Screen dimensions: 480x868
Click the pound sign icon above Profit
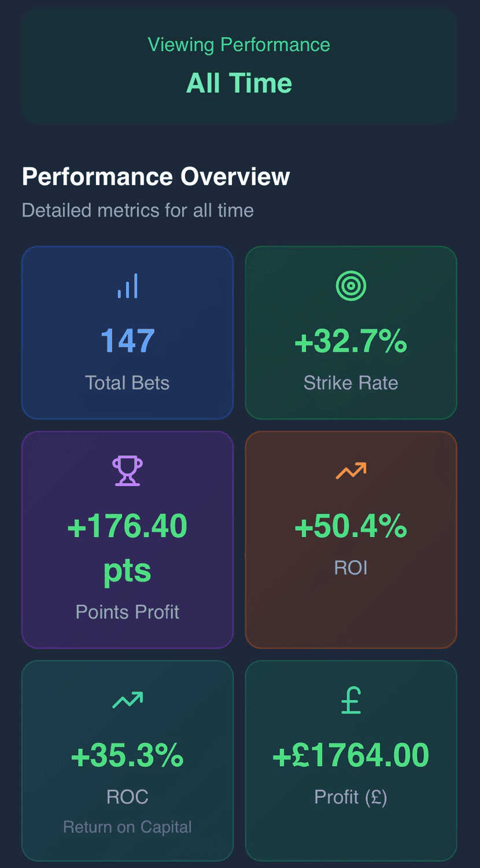pos(351,700)
